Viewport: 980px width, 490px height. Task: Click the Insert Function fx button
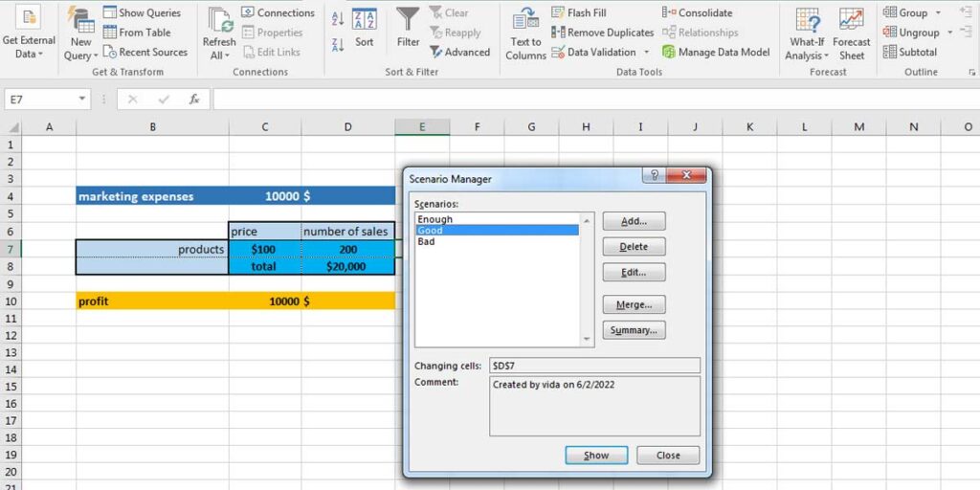[194, 100]
